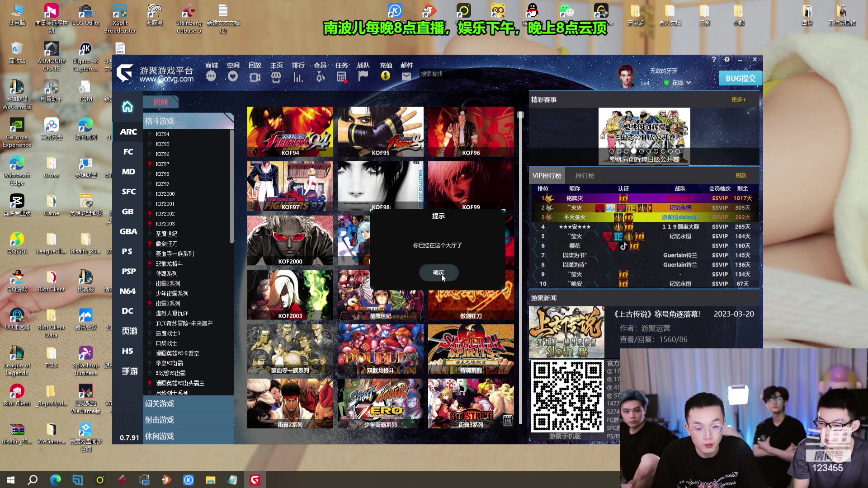The height and width of the screenshot is (488, 868).
Task: Switch to the VIP排行榜 tab
Action: [547, 176]
